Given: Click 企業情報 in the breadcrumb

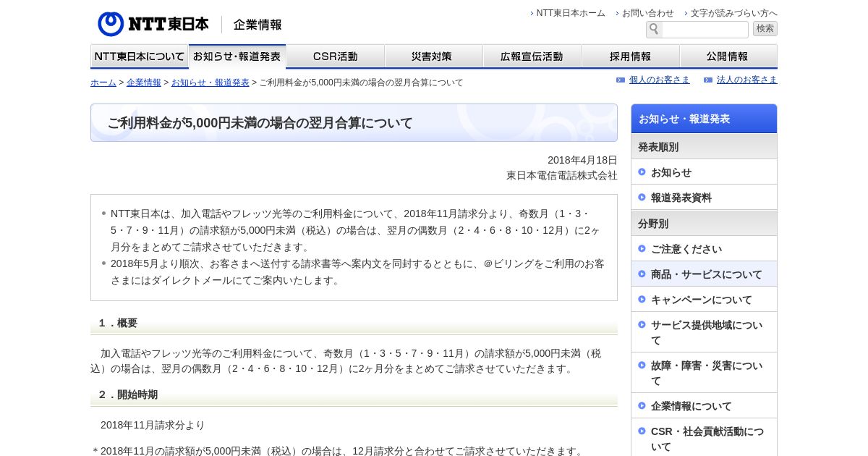Looking at the screenshot, I should coord(144,83).
